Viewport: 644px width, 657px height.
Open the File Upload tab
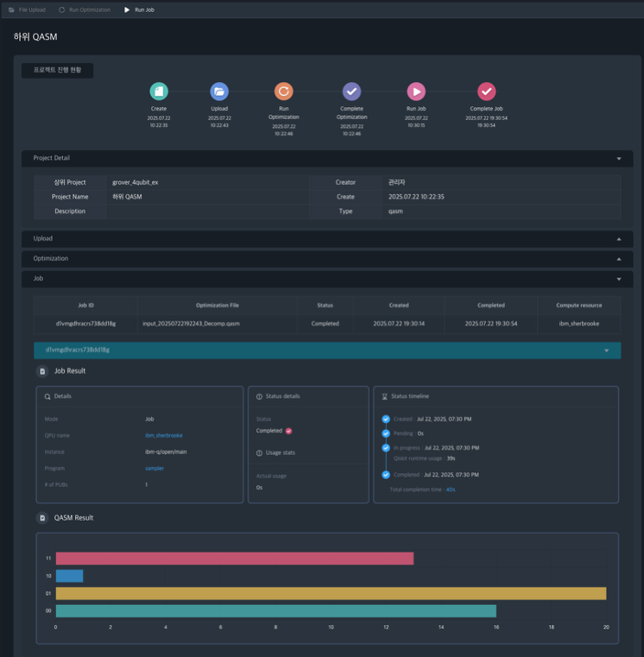click(27, 9)
